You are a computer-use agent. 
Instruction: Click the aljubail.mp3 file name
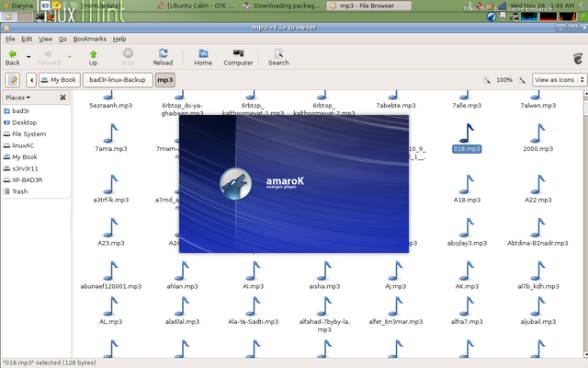(537, 322)
